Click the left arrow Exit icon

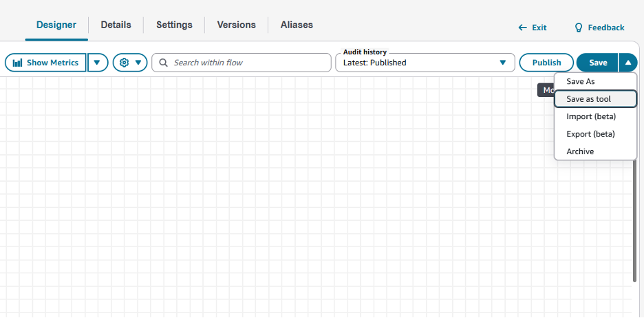[x=523, y=28]
